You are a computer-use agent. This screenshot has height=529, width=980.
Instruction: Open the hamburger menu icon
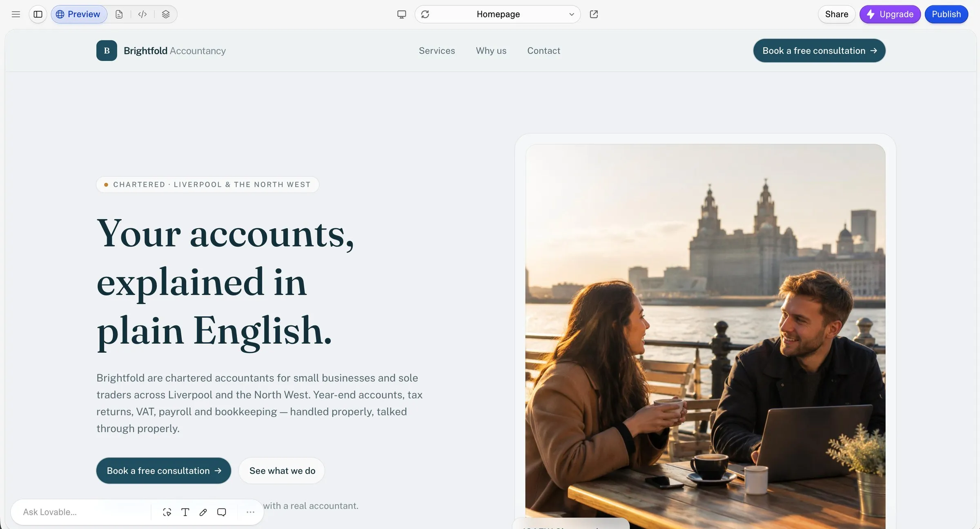pyautogui.click(x=16, y=14)
